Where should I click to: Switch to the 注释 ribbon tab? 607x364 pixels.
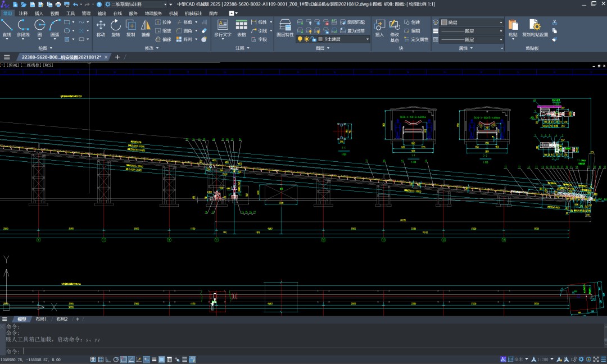pos(23,13)
